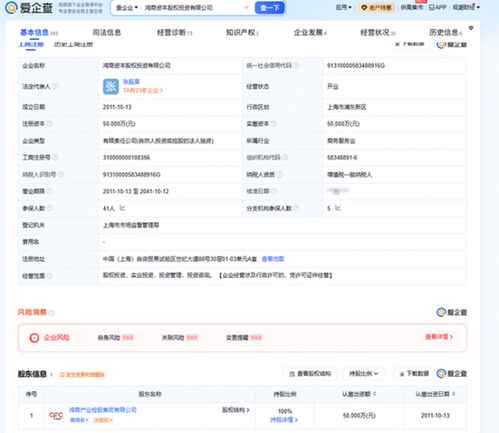This screenshot has width=499, height=433.
Task: Open the trend chart icon next to 41人
Action: (x=122, y=208)
